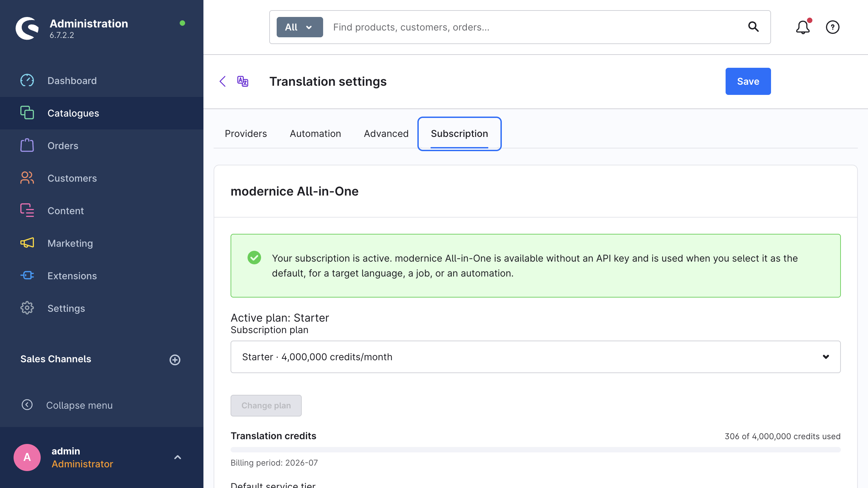Click the Save button
The image size is (868, 488).
pyautogui.click(x=748, y=81)
